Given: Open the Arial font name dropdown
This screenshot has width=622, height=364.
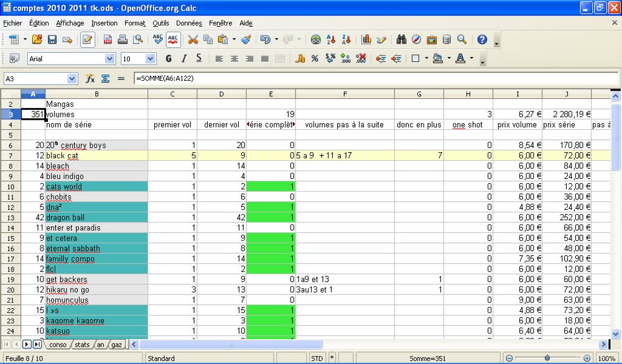Looking at the screenshot, I should [x=110, y=58].
